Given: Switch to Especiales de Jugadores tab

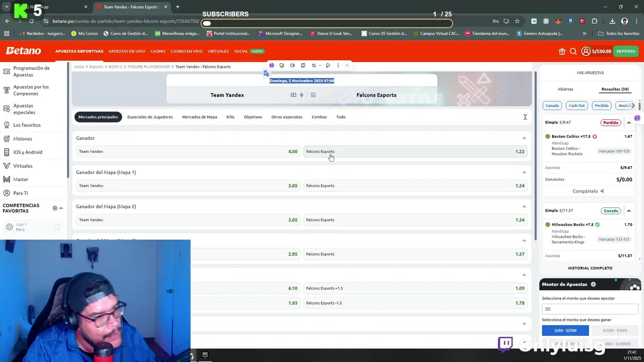Looking at the screenshot, I should point(150,117).
